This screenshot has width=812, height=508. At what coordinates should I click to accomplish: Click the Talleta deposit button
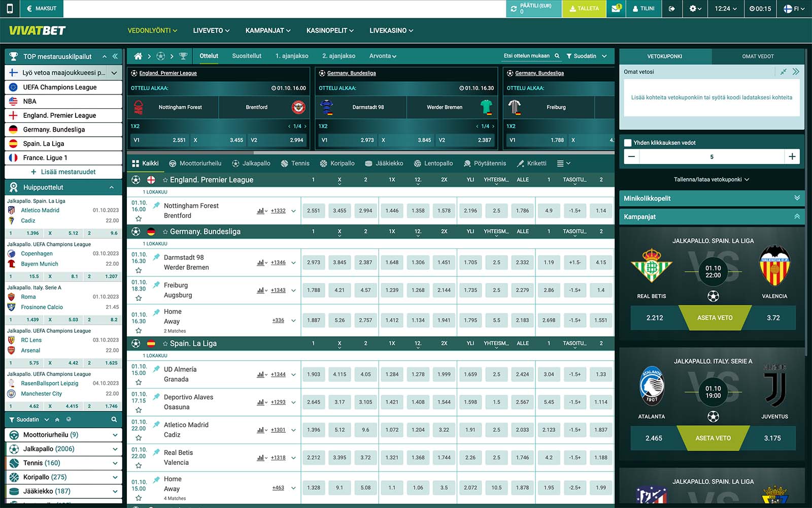pos(584,9)
